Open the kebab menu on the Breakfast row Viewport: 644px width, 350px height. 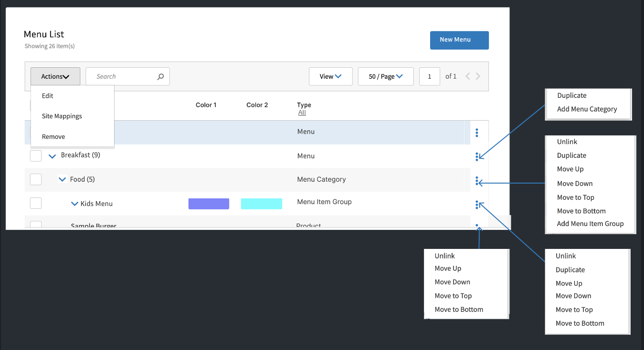coord(478,156)
